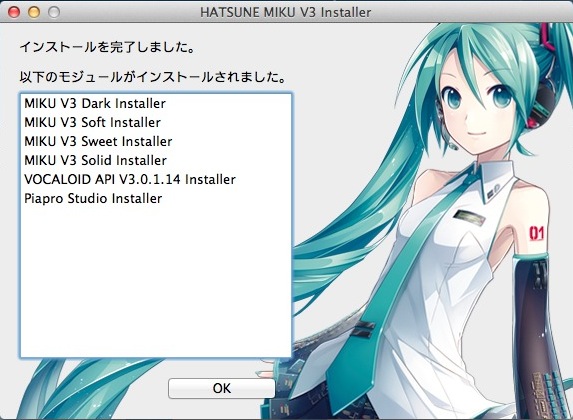
Task: Select MIKU V3 Soft Installer entry
Action: click(x=92, y=122)
